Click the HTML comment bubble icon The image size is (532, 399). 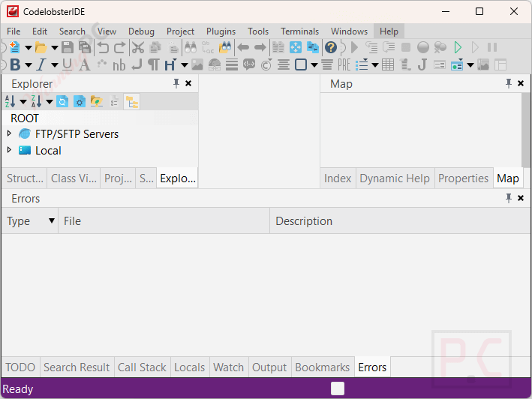[249, 64]
